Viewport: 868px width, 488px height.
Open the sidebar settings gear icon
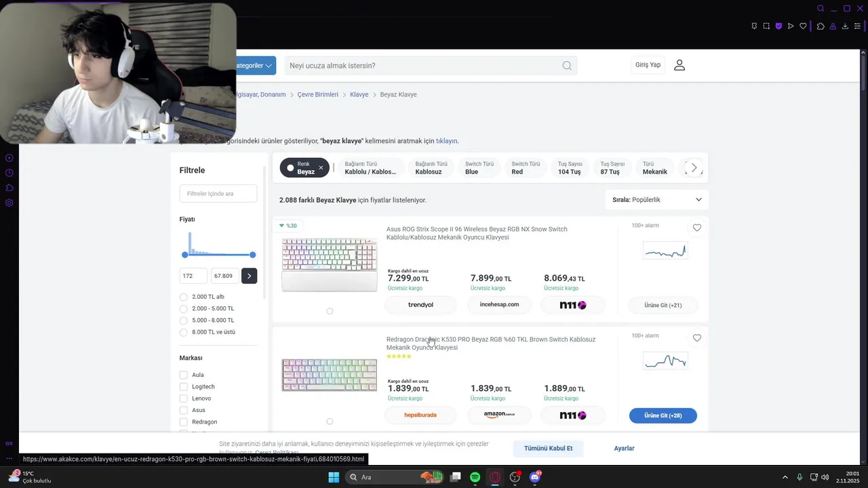pos(9,203)
